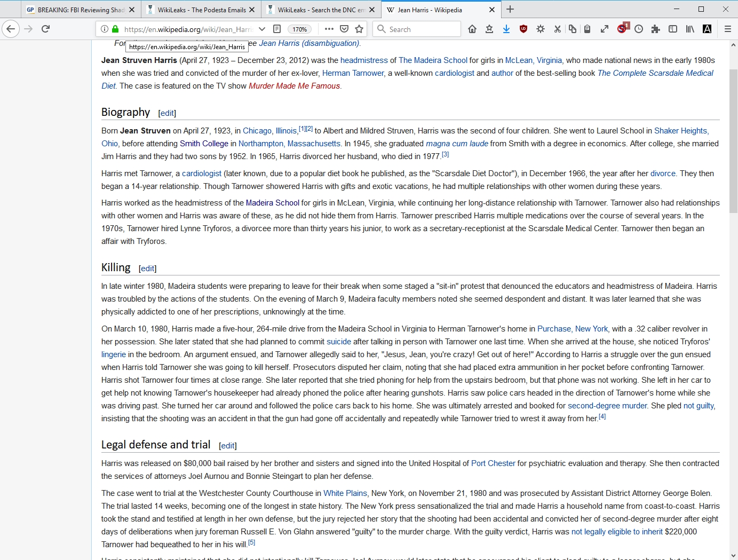
Task: Click the Paste clipboard toolbar icon
Action: pyautogui.click(x=588, y=29)
